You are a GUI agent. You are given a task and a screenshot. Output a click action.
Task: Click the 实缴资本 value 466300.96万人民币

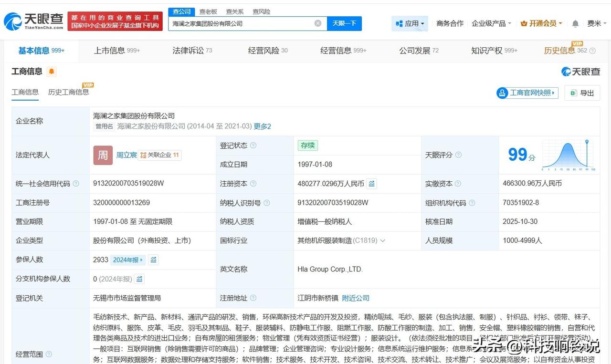click(532, 184)
